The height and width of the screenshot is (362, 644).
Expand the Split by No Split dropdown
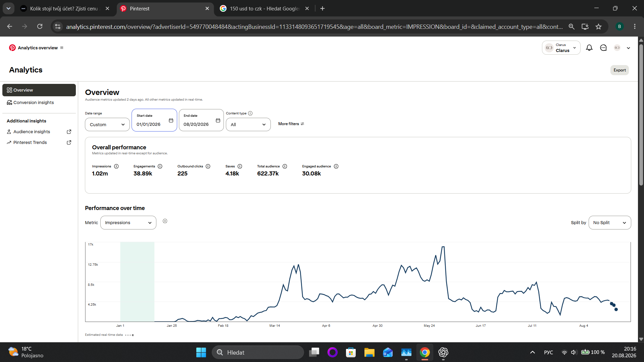pos(610,223)
